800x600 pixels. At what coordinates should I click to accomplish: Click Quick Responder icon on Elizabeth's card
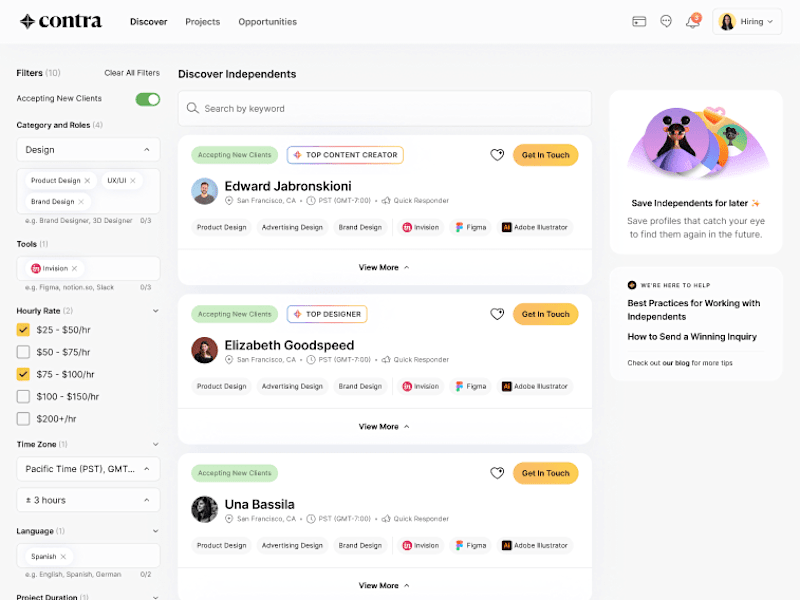pos(386,360)
